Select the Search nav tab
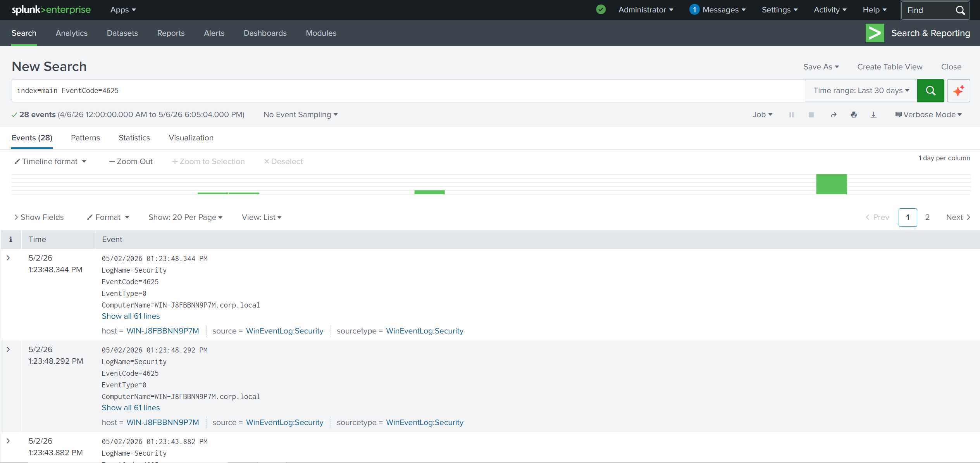This screenshot has height=463, width=980. pos(24,33)
